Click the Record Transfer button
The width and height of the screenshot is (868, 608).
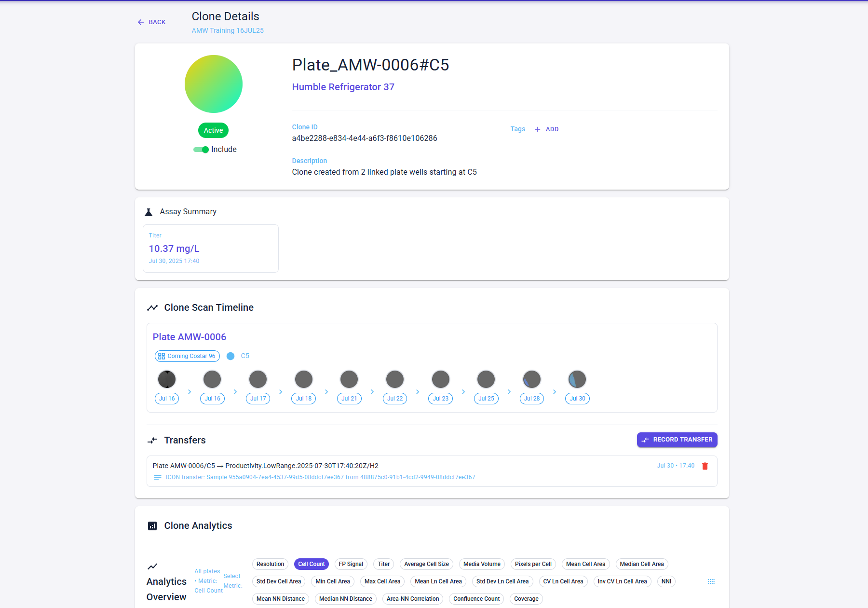677,440
